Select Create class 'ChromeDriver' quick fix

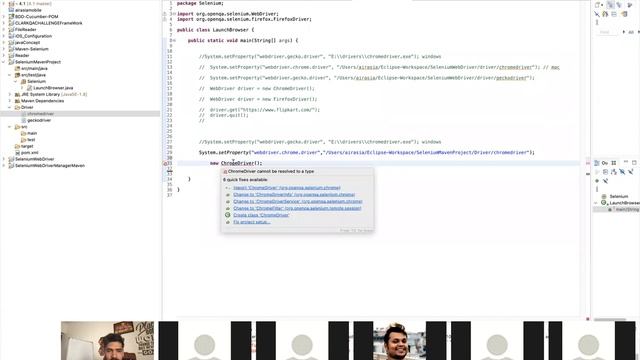tap(261, 215)
